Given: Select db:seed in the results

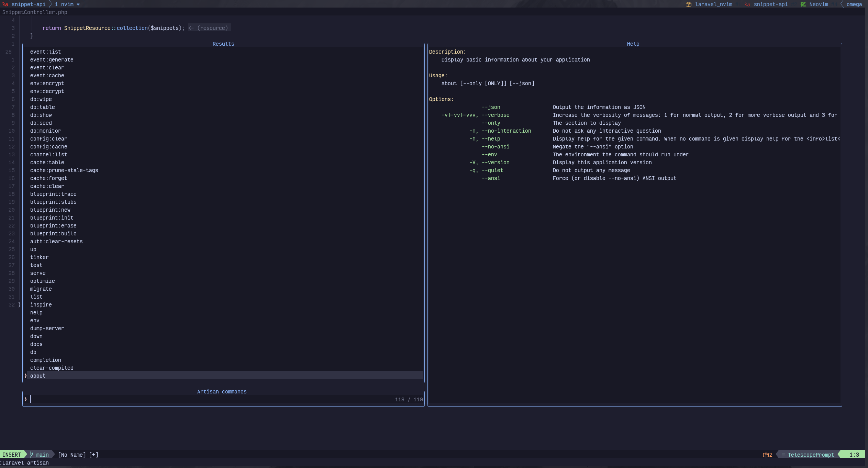Looking at the screenshot, I should [x=41, y=123].
